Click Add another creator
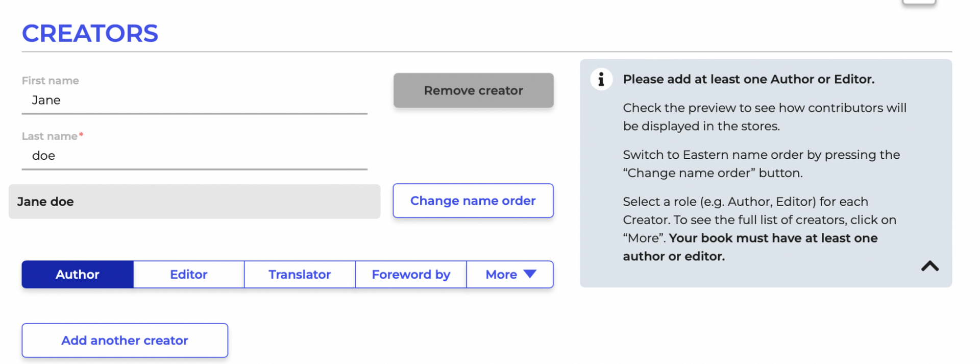Image resolution: width=980 pixels, height=364 pixels. 125,340
